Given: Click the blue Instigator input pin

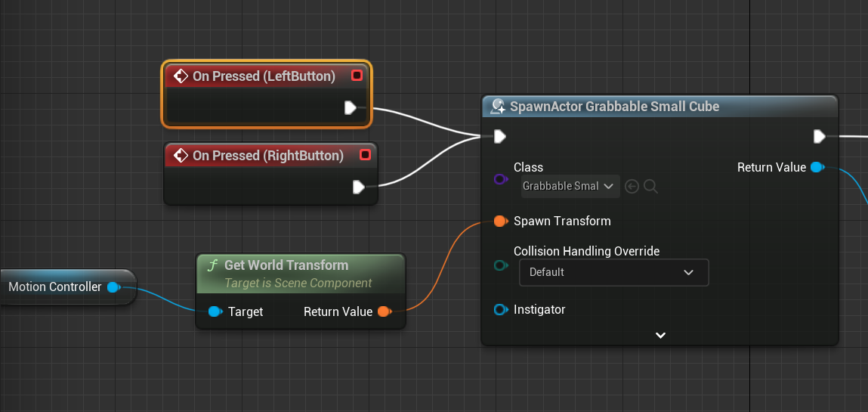Looking at the screenshot, I should click(500, 309).
